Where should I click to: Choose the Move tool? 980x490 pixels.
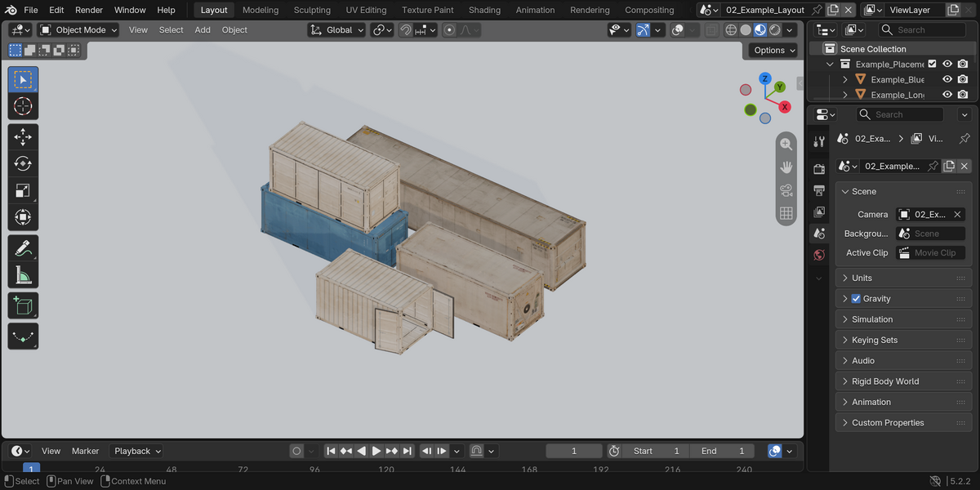click(23, 137)
